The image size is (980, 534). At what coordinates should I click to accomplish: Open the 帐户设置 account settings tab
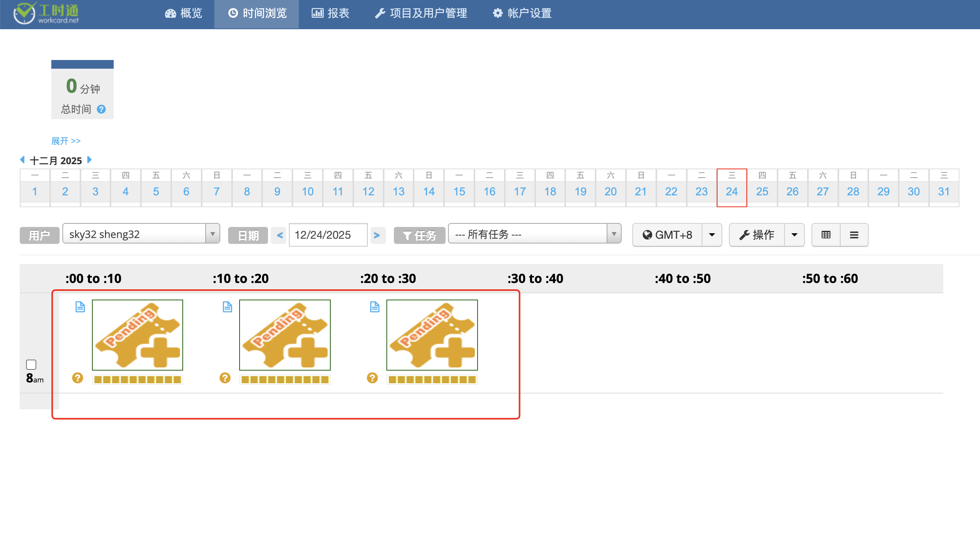[522, 13]
